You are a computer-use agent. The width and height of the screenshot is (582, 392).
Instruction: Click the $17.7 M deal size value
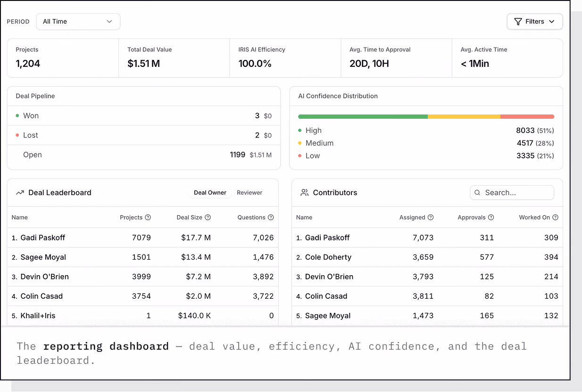[196, 238]
